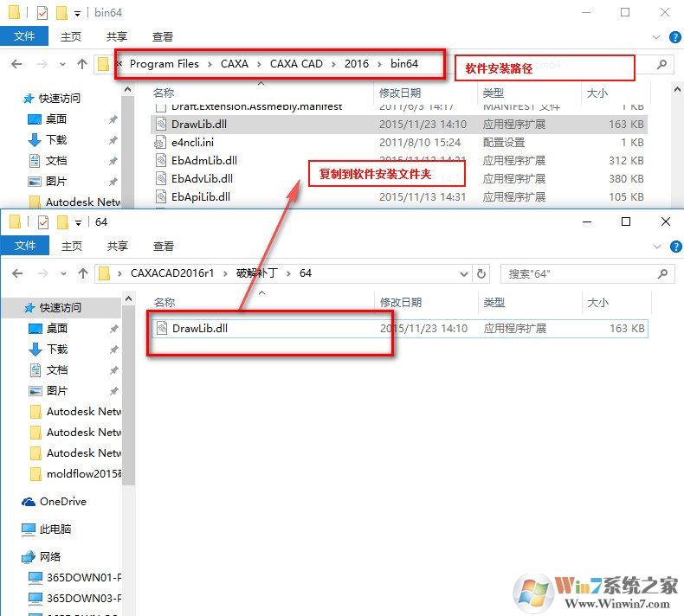Click bin64 segment in the address breadcrumb
The height and width of the screenshot is (616, 684).
pos(404,64)
